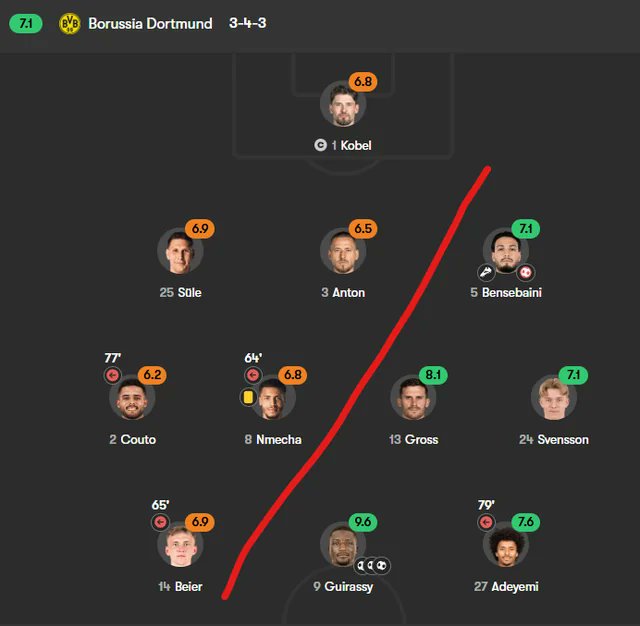
Task: Click Guirassy's 9.6 rating badge
Action: tap(363, 522)
